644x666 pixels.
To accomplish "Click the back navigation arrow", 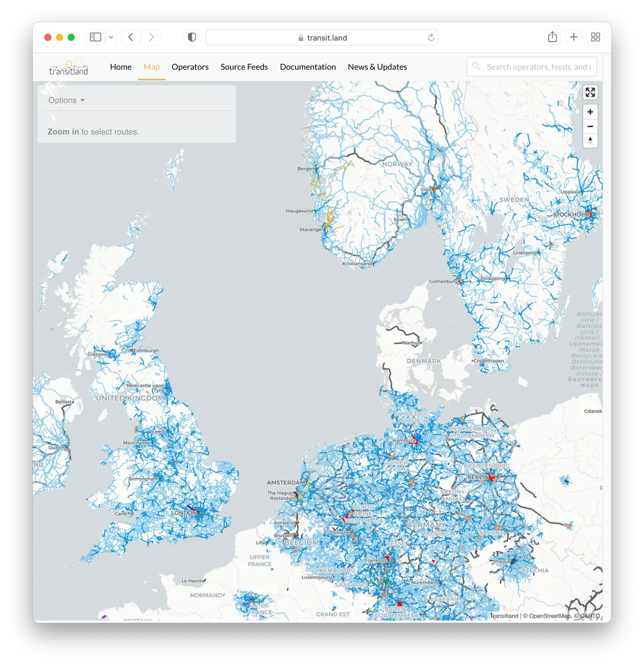I will (x=131, y=37).
